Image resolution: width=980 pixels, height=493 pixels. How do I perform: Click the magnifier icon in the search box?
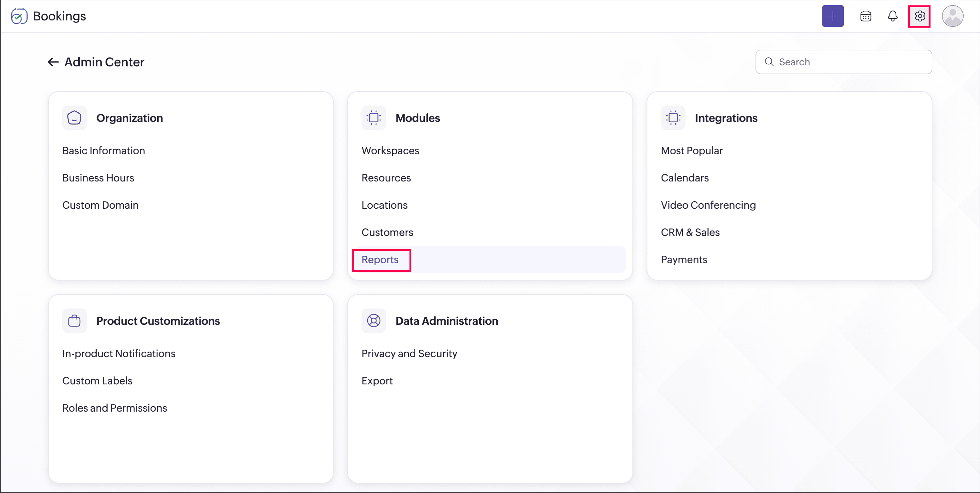pyautogui.click(x=769, y=62)
